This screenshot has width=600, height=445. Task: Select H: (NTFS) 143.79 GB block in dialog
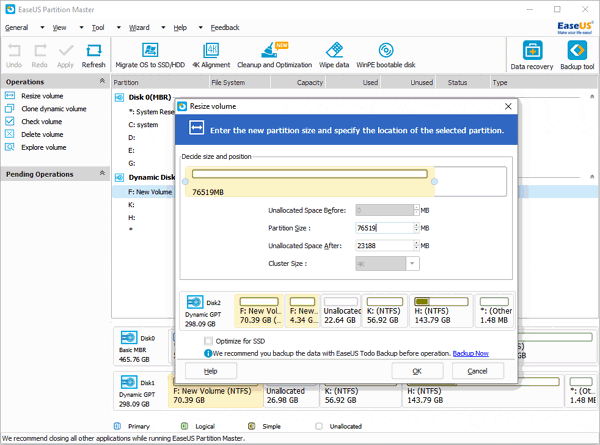[x=441, y=311]
